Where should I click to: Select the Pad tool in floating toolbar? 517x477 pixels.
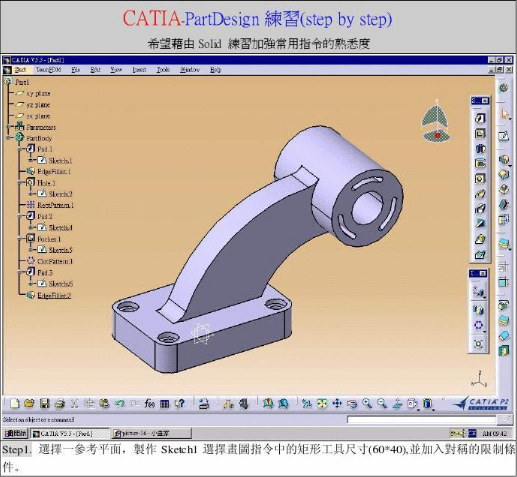click(x=480, y=118)
